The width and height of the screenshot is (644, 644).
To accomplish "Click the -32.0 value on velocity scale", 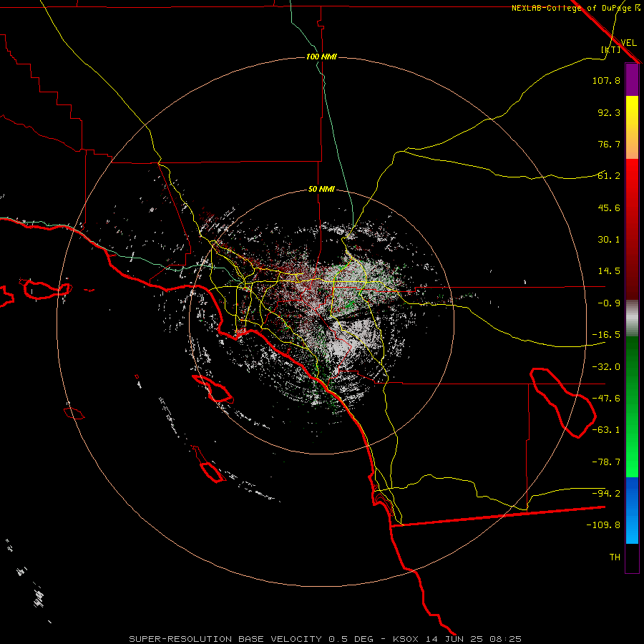I will tap(606, 367).
